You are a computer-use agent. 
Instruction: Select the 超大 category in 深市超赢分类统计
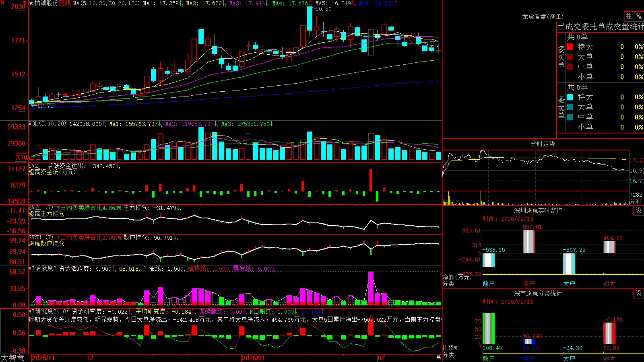[x=609, y=358]
